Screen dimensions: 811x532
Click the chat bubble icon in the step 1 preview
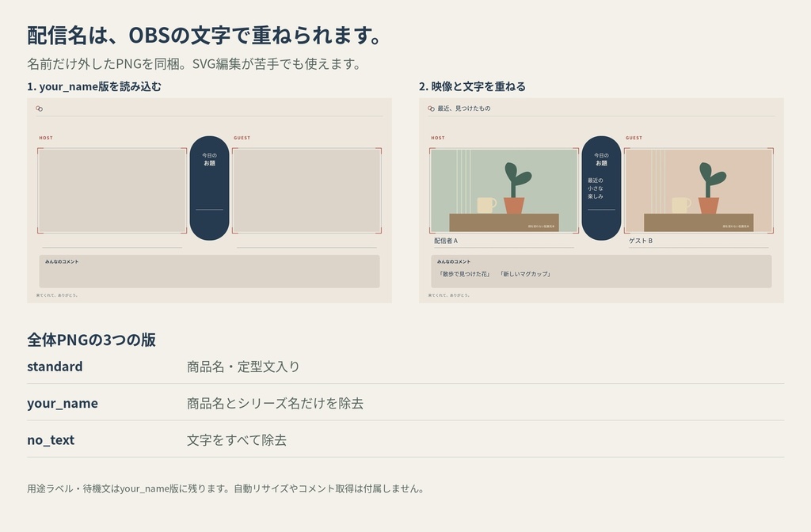point(40,108)
